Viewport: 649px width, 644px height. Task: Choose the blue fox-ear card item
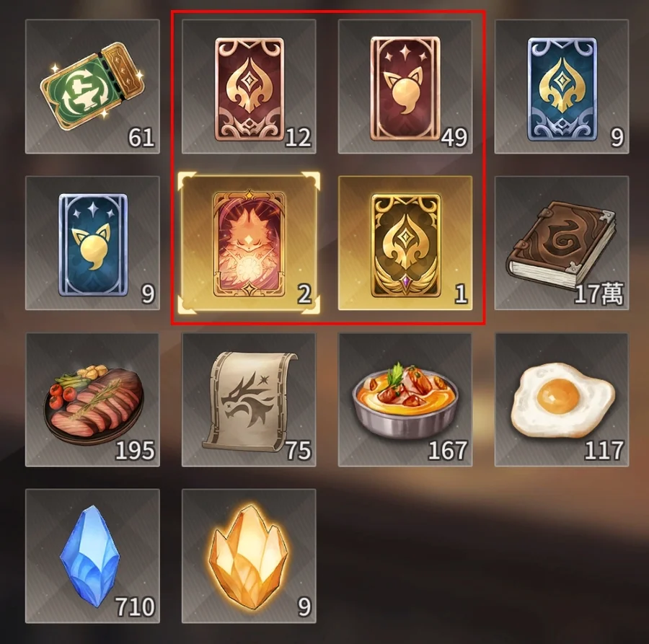point(92,243)
